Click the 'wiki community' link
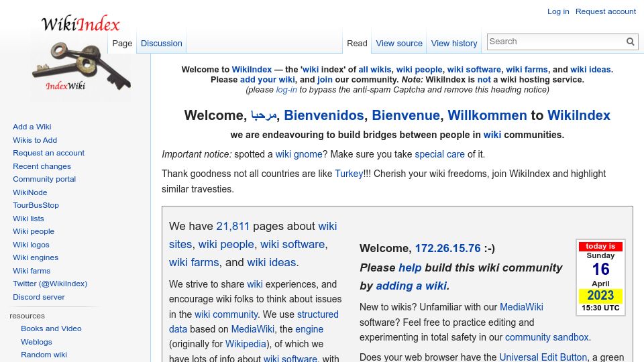The width and height of the screenshot is (644, 362). tap(226, 314)
